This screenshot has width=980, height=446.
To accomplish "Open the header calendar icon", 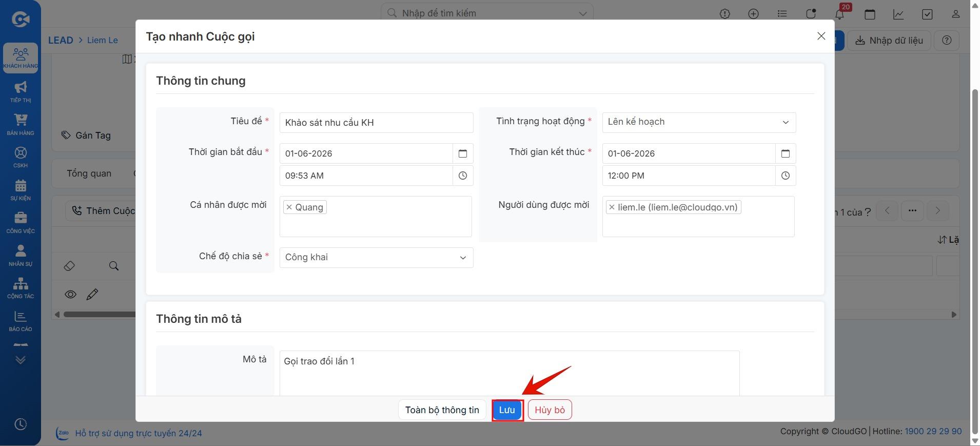I will point(870,14).
